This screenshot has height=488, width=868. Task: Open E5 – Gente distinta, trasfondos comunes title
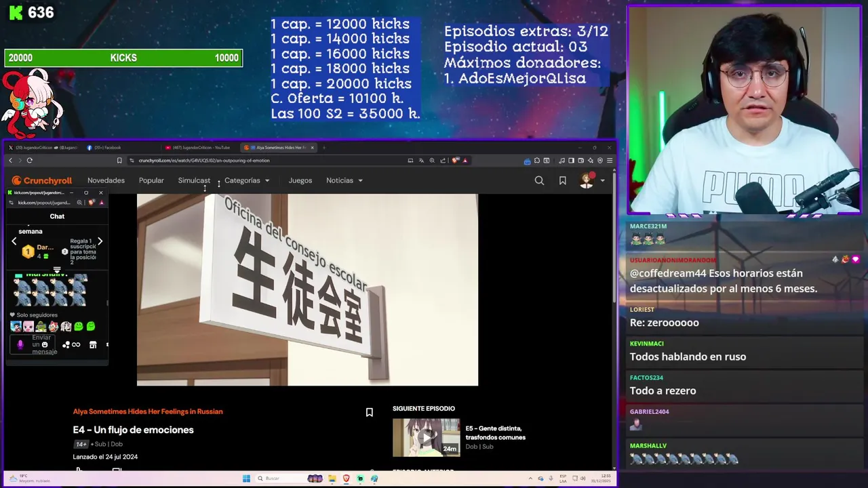tap(495, 432)
